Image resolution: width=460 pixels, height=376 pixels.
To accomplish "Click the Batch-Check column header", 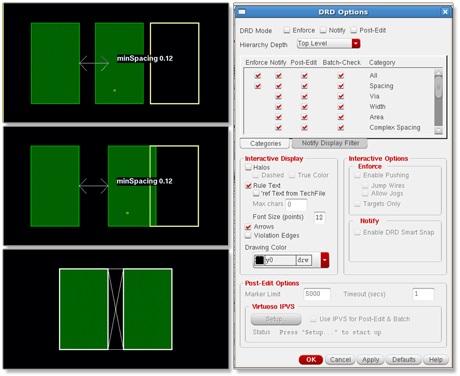I will [x=342, y=62].
